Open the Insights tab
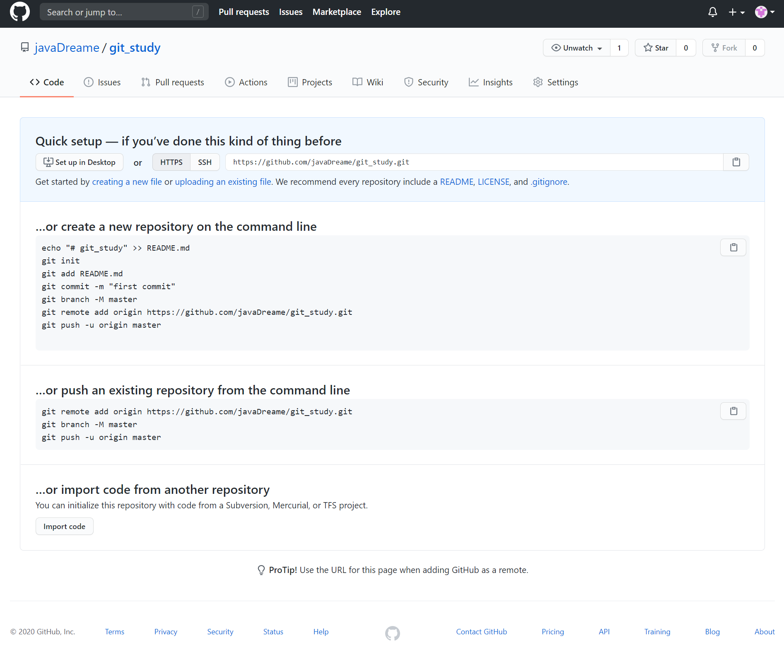784x672 pixels. click(x=491, y=82)
